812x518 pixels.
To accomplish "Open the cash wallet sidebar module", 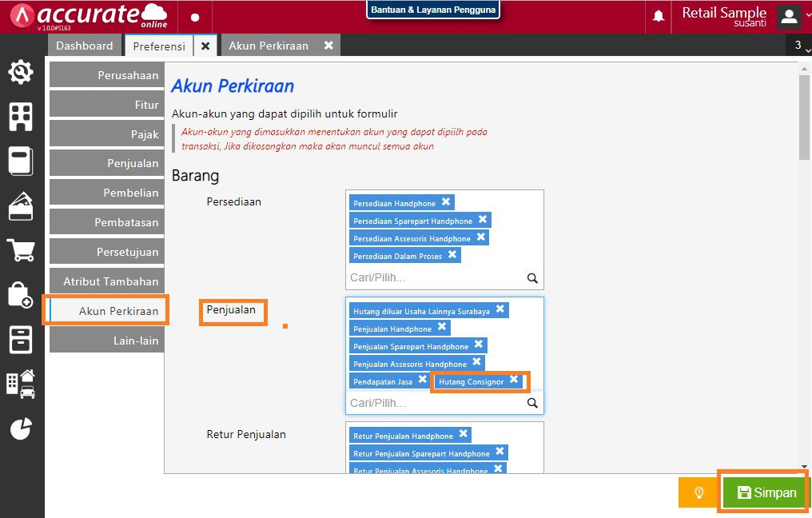I will click(x=21, y=205).
